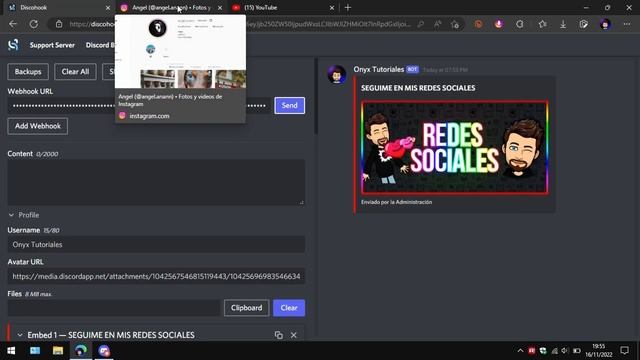
Task: Open the Windows Start menu
Action: pyautogui.click(x=11, y=351)
